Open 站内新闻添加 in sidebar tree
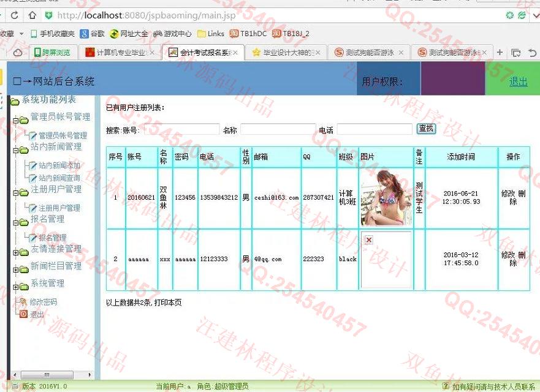Screen dimensions: 540x392 59,165
